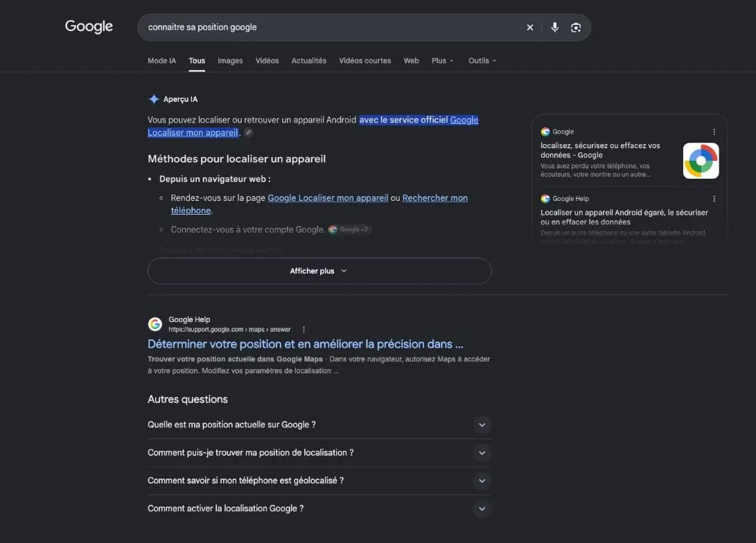Click Google Help site name above result
Screen dimensions: 756x543
189,319
